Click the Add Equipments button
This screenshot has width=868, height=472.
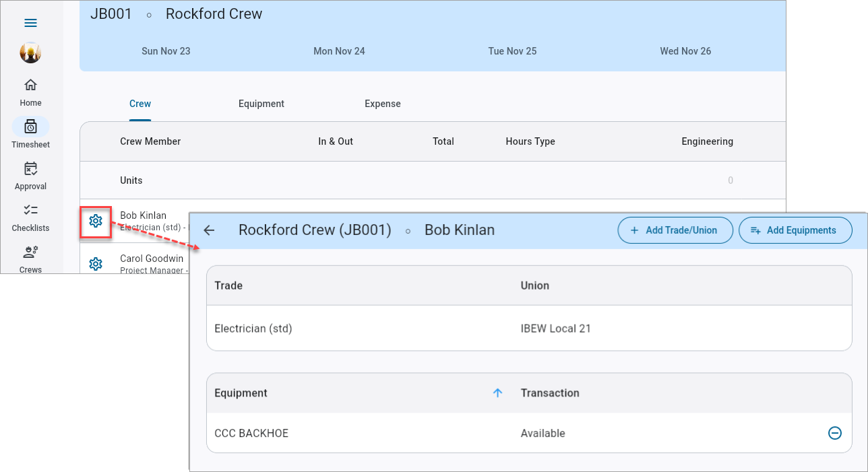795,230
